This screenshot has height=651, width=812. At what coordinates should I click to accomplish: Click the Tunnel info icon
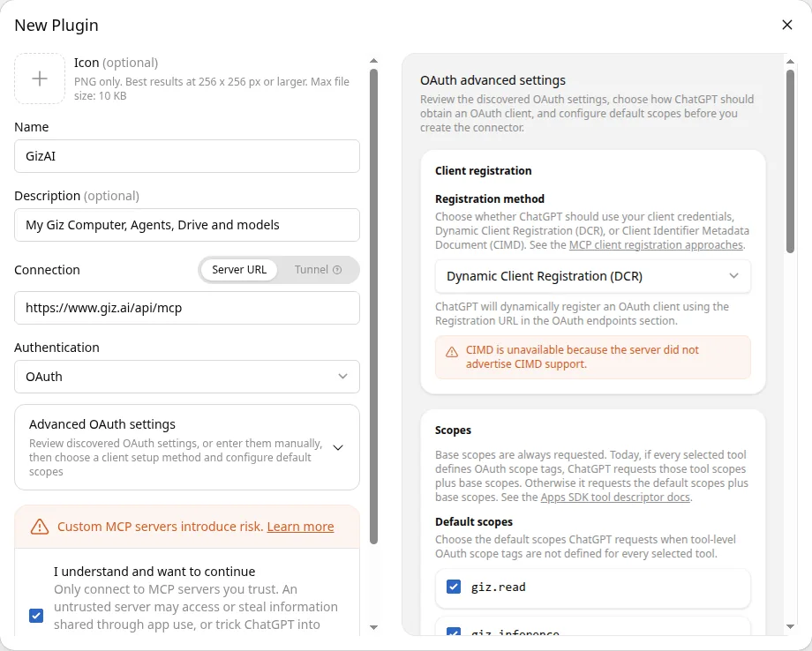coord(337,270)
